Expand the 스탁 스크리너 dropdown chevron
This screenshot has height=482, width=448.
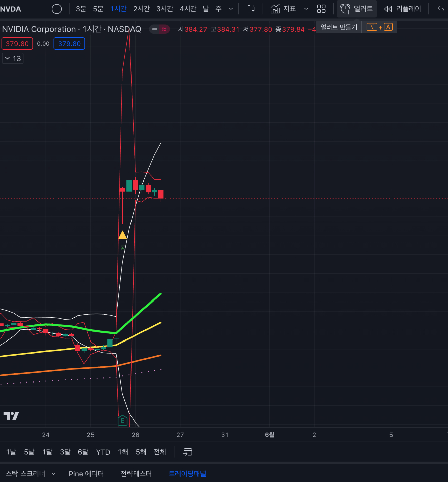click(54, 474)
